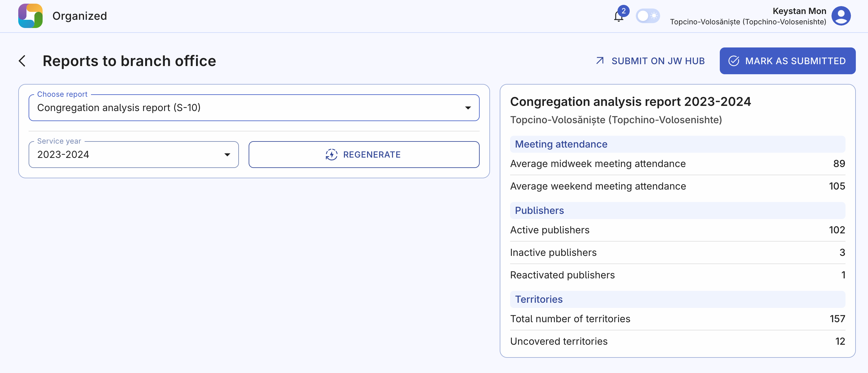This screenshot has height=373, width=868.
Task: Click the Choose report dropdown arrow
Action: (468, 108)
